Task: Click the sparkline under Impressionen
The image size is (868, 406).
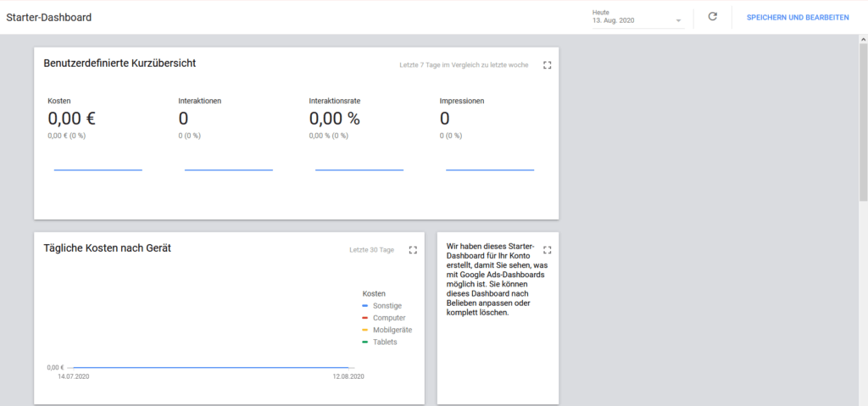Action: click(490, 170)
